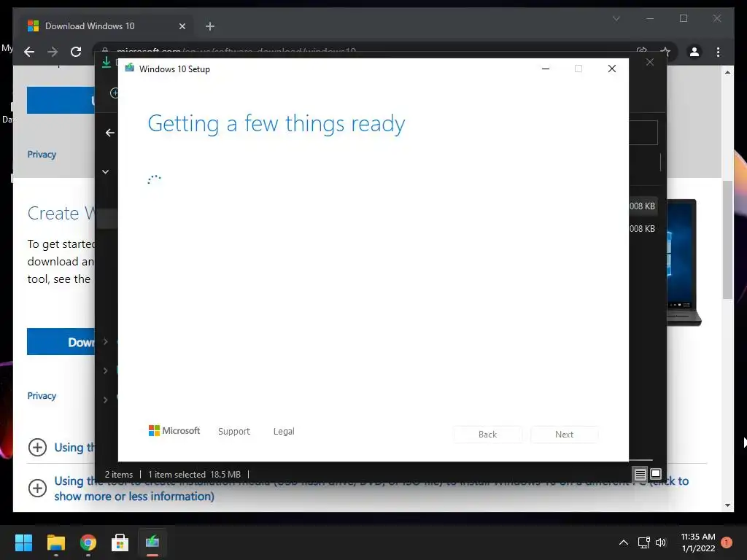Image resolution: width=747 pixels, height=560 pixels.
Task: Click the Microsoft logo in Setup footer
Action: tap(174, 431)
